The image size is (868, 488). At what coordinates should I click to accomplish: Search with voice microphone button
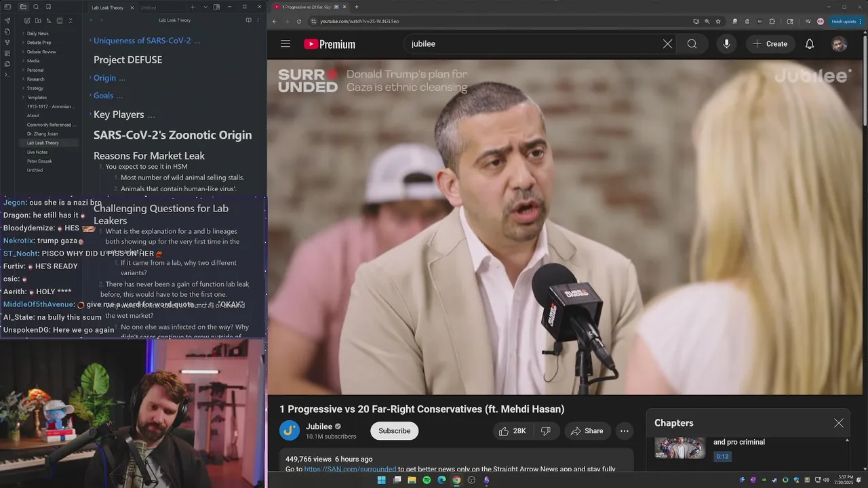(726, 44)
